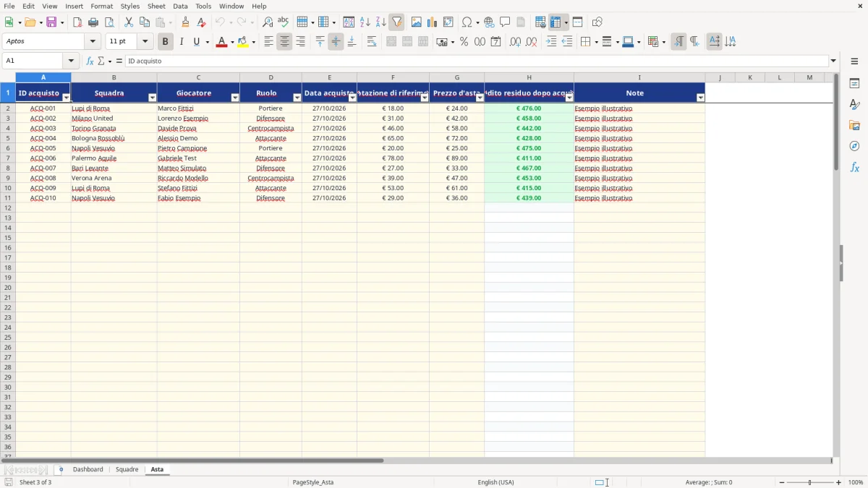Cut selection with the scissors icon
The width and height of the screenshot is (868, 488).
pos(129,22)
